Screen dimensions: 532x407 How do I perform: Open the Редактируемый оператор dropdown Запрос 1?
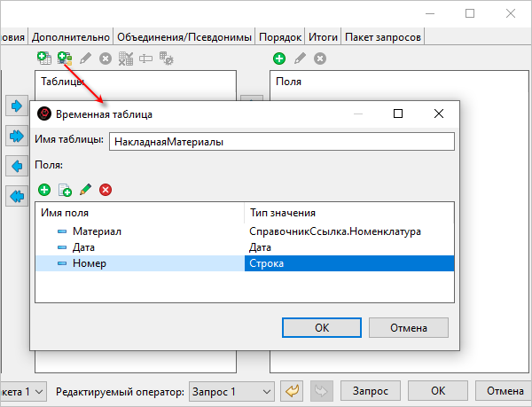coord(231,392)
